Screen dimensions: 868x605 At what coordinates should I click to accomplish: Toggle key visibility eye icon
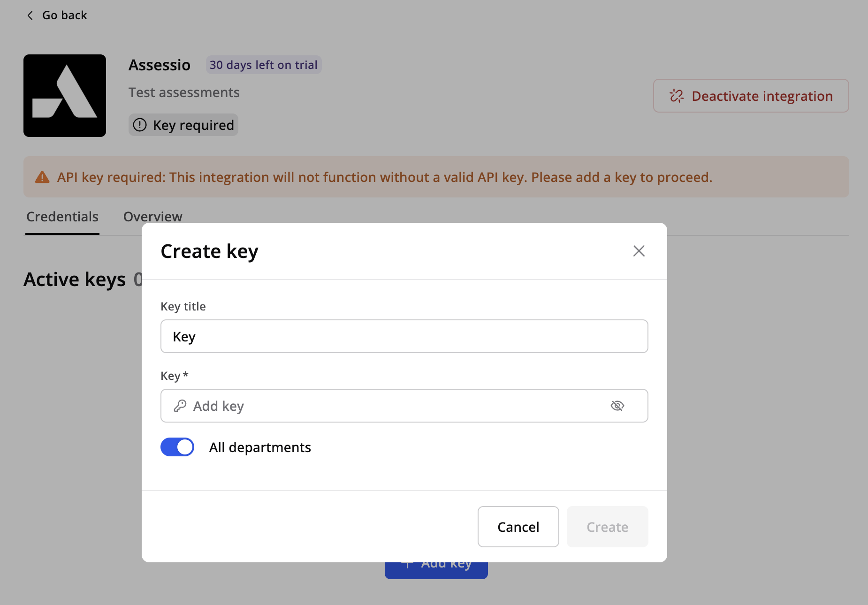coord(617,406)
